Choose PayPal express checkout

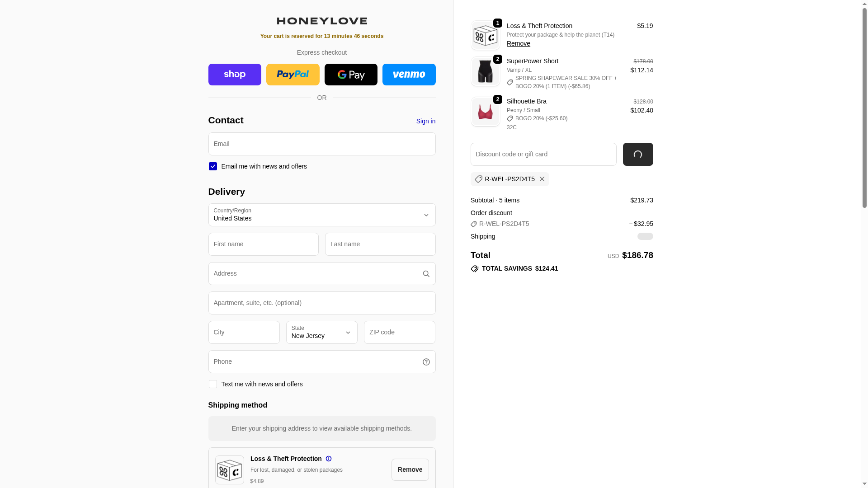pyautogui.click(x=293, y=75)
